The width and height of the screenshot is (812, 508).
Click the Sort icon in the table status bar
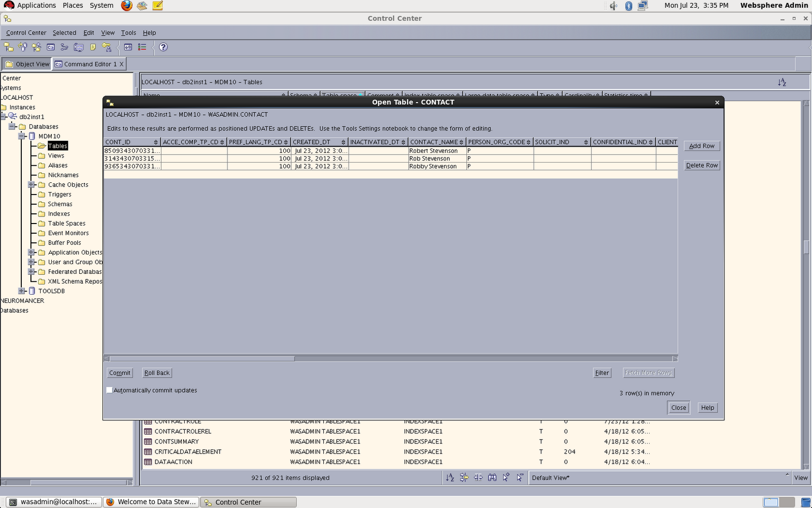[450, 478]
